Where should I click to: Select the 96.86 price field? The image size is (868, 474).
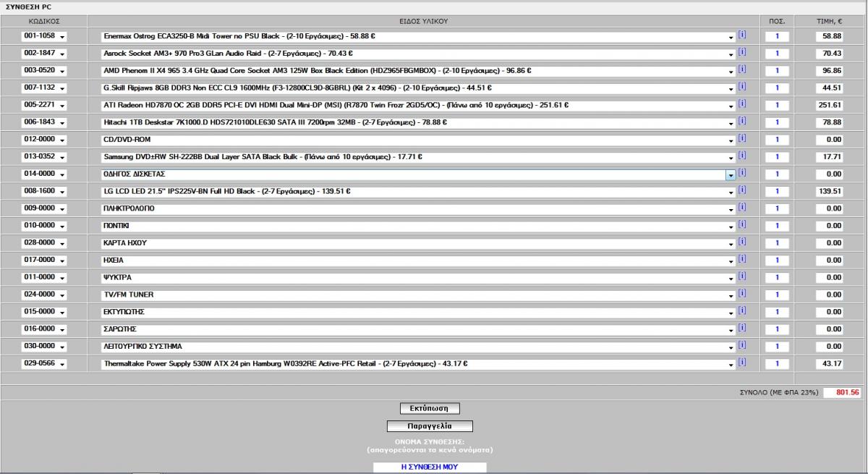[829, 70]
